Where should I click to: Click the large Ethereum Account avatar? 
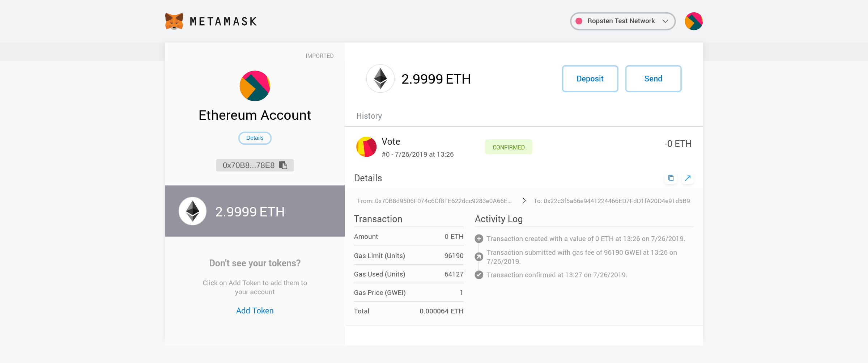coord(255,86)
